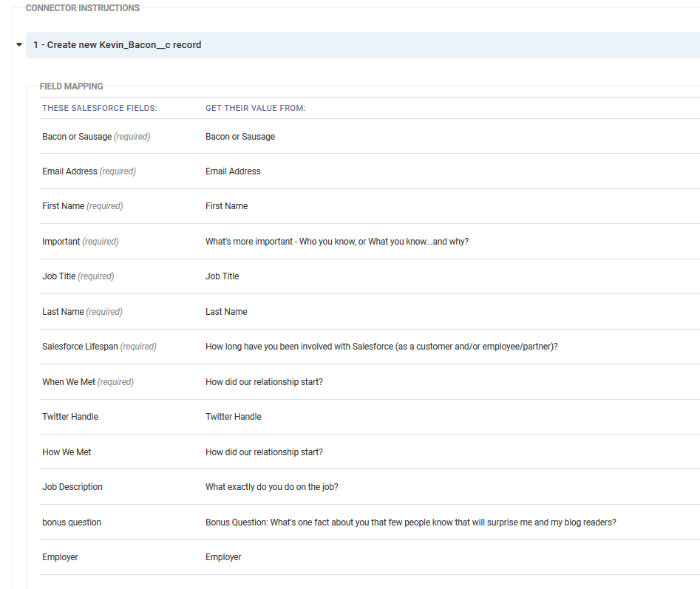Select the Job Description field row
Screen dimensions: 700x589
(370, 487)
